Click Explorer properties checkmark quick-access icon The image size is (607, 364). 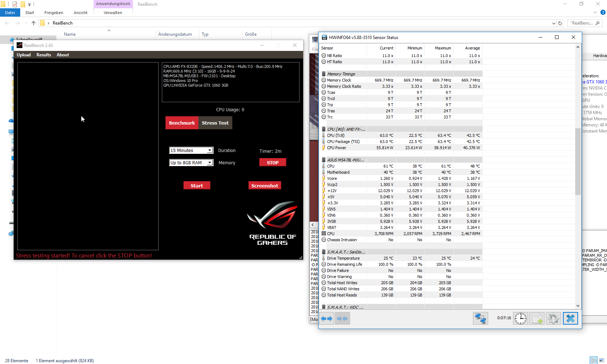coord(15,4)
